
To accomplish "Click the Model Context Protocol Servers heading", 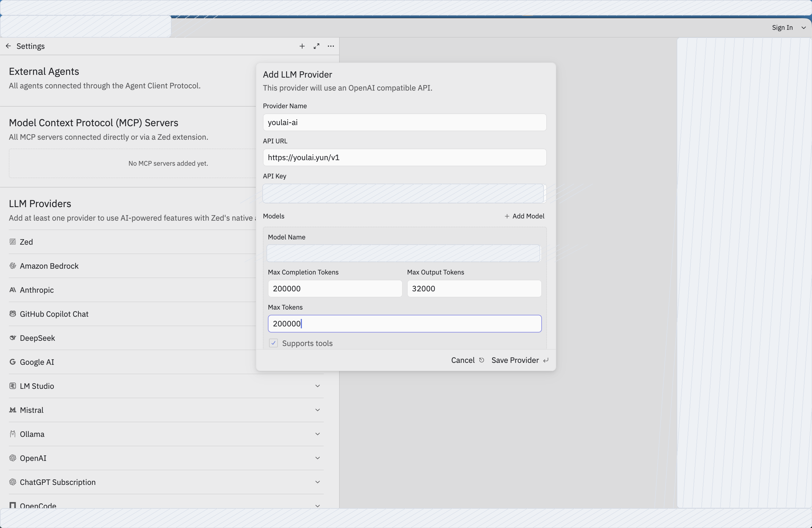I will pyautogui.click(x=93, y=123).
